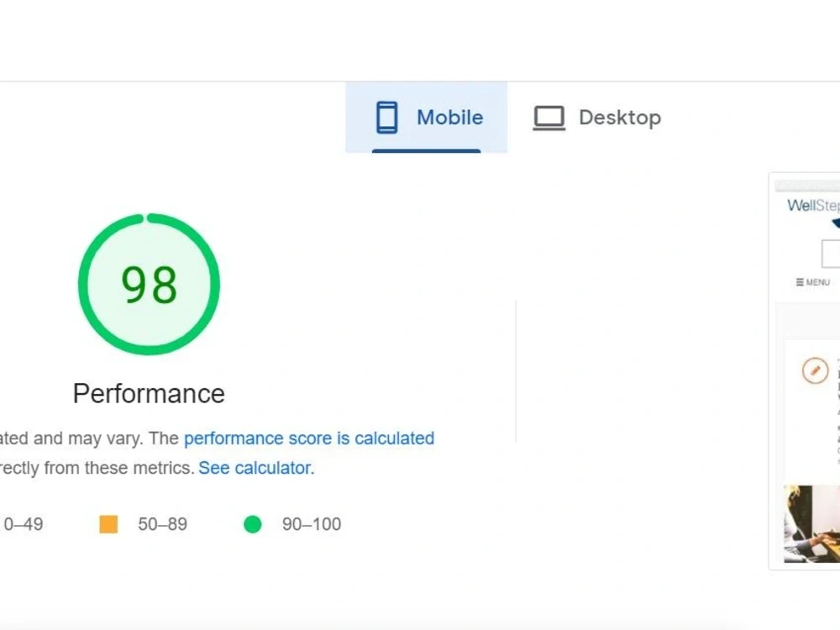This screenshot has width=840, height=630.
Task: Click the photo thumbnail in page preview
Action: [x=811, y=524]
